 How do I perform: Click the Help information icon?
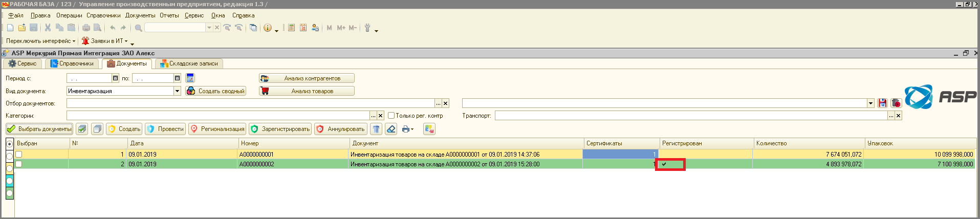click(268, 28)
